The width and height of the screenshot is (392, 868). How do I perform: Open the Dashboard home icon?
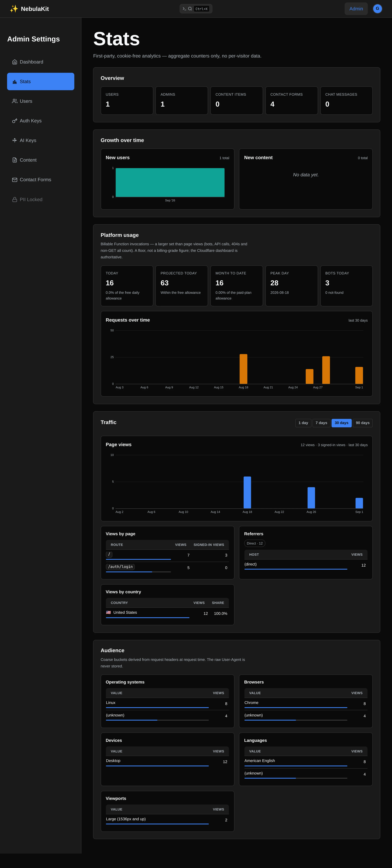[x=14, y=62]
